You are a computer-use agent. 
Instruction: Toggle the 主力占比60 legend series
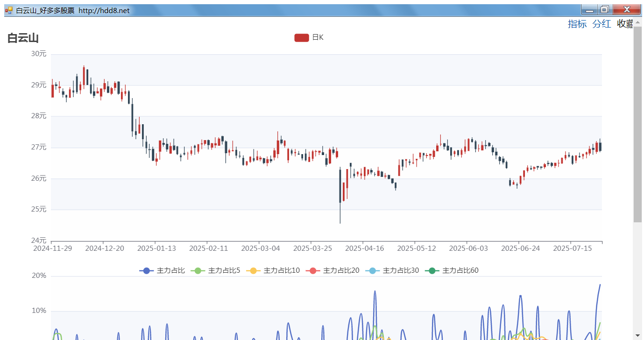(452, 270)
